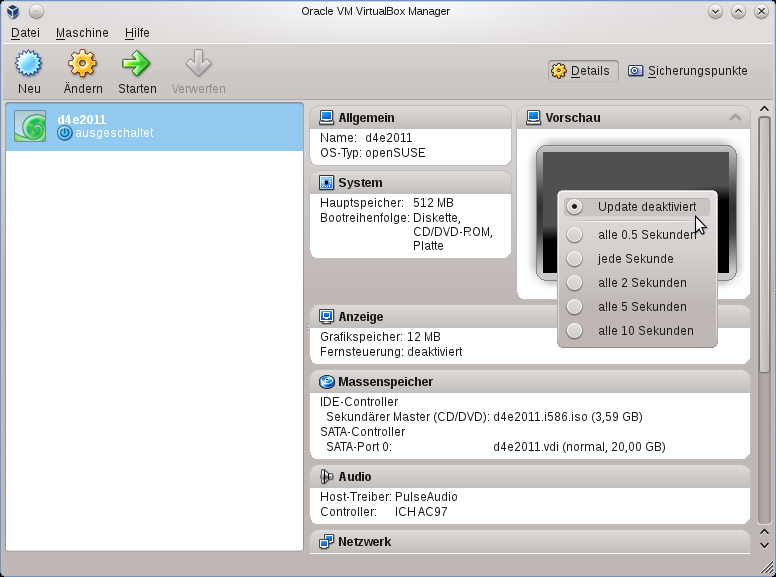Open the Anzeige section header link
The height and width of the screenshot is (577, 776).
361,317
